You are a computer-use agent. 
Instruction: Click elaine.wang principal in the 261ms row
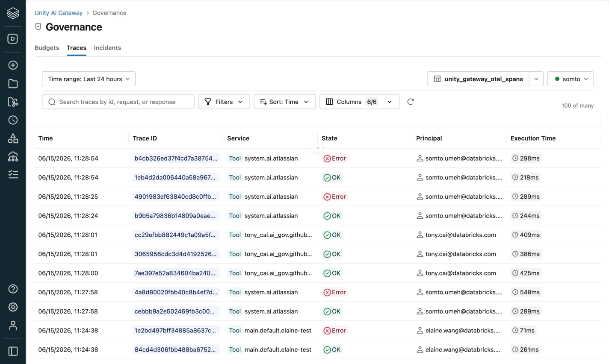point(462,350)
